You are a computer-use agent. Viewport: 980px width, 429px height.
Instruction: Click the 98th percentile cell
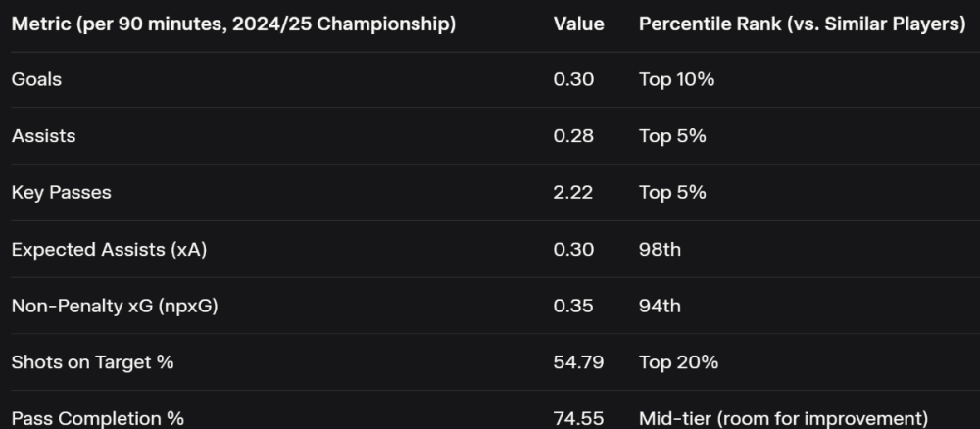coord(660,250)
